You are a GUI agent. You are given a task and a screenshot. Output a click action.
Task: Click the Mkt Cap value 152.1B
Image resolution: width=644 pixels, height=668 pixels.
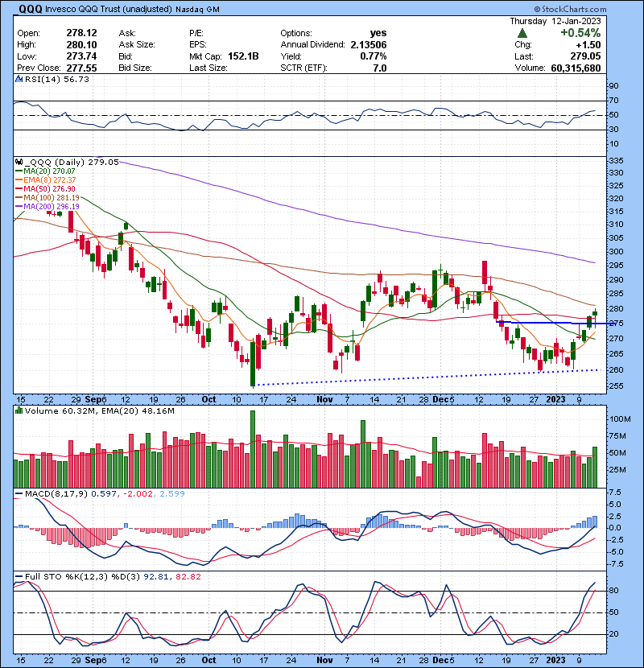[x=243, y=56]
